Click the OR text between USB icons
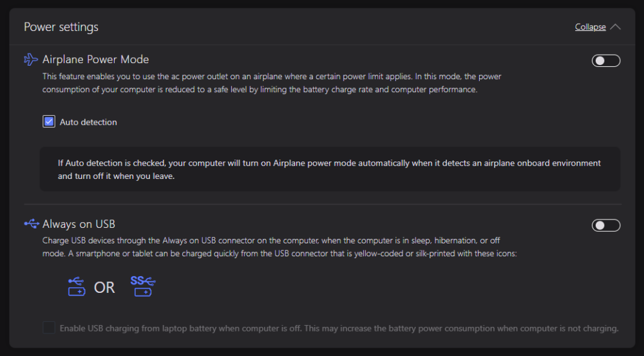The width and height of the screenshot is (644, 356). click(104, 287)
